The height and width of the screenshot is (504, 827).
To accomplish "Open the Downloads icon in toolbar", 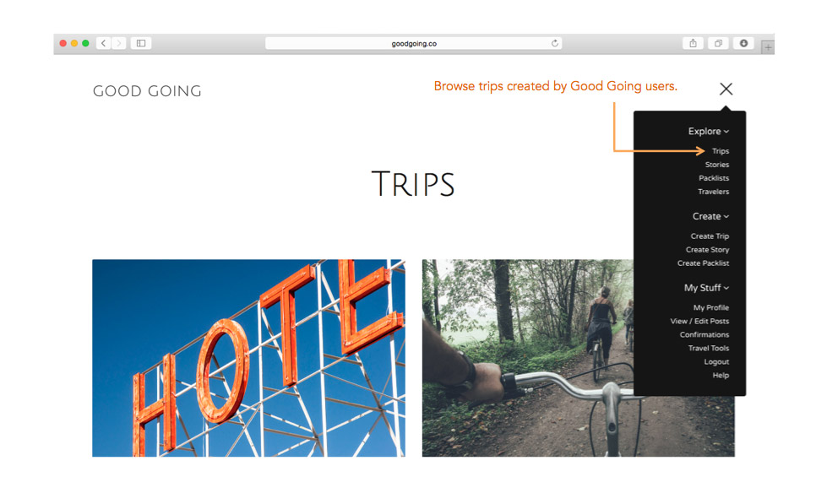I will coord(743,43).
